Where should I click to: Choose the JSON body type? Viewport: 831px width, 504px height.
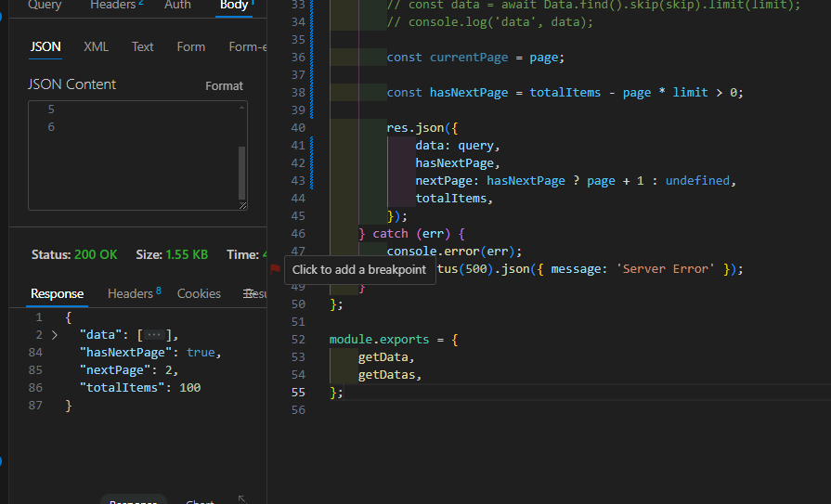[x=45, y=46]
